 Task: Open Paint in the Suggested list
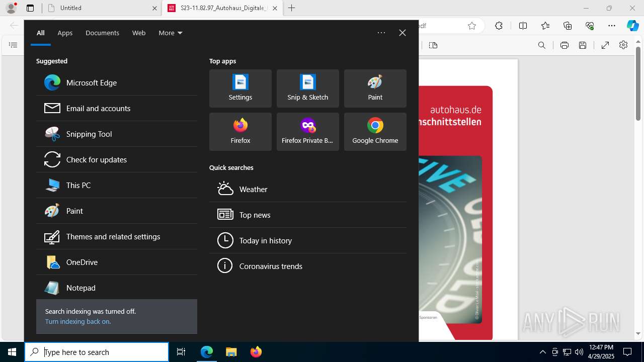point(117,211)
